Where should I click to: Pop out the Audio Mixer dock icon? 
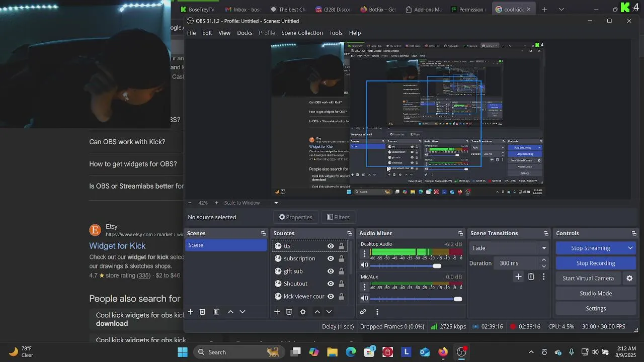[x=460, y=233]
